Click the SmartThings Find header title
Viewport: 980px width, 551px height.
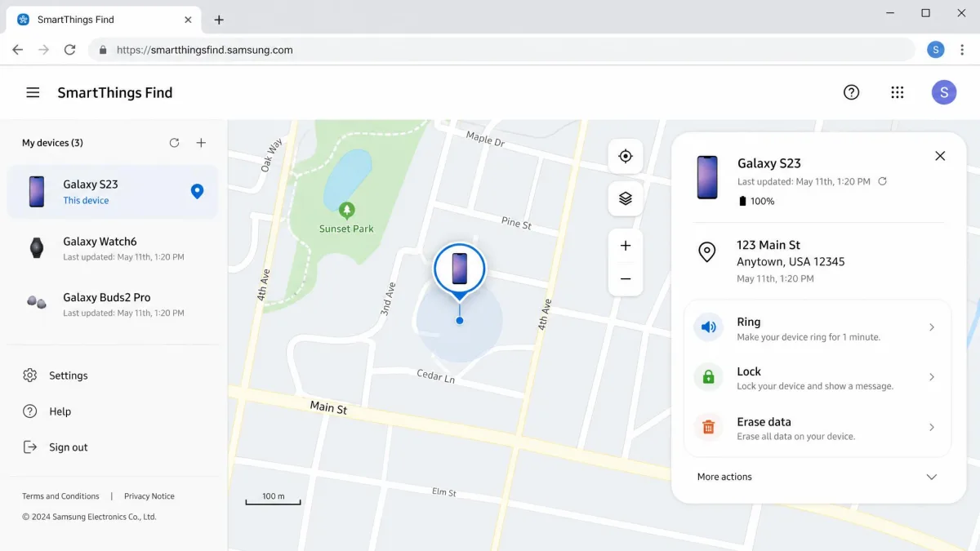coord(115,92)
